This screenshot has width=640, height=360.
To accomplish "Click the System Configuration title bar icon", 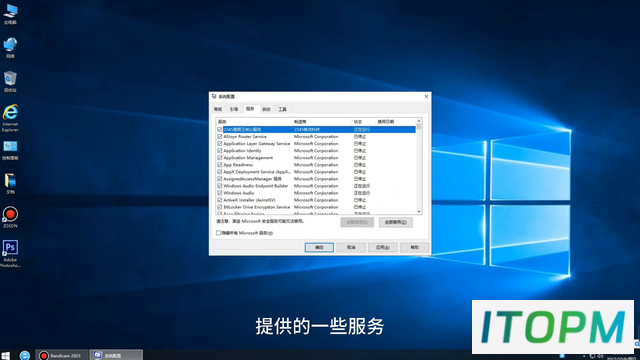I will click(x=214, y=96).
